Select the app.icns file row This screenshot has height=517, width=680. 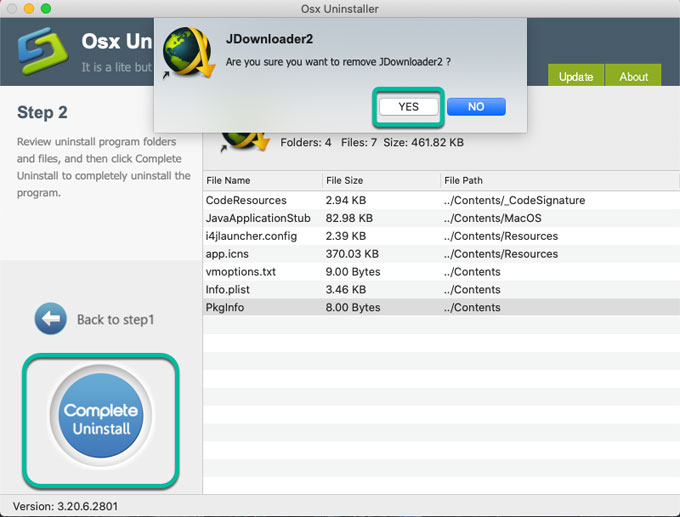point(441,254)
